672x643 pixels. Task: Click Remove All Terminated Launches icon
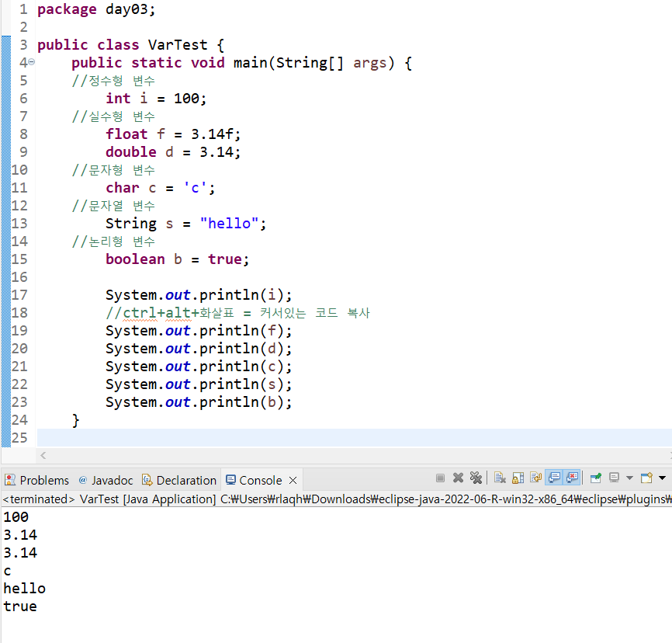point(476,478)
